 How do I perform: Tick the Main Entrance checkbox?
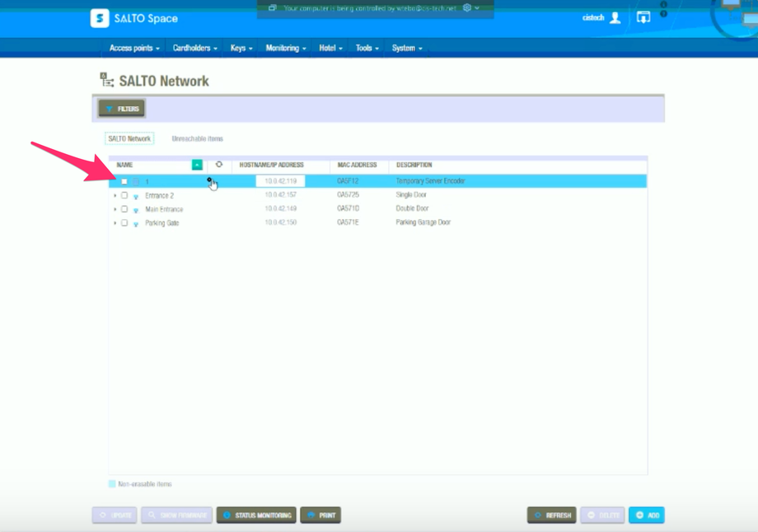(x=124, y=208)
